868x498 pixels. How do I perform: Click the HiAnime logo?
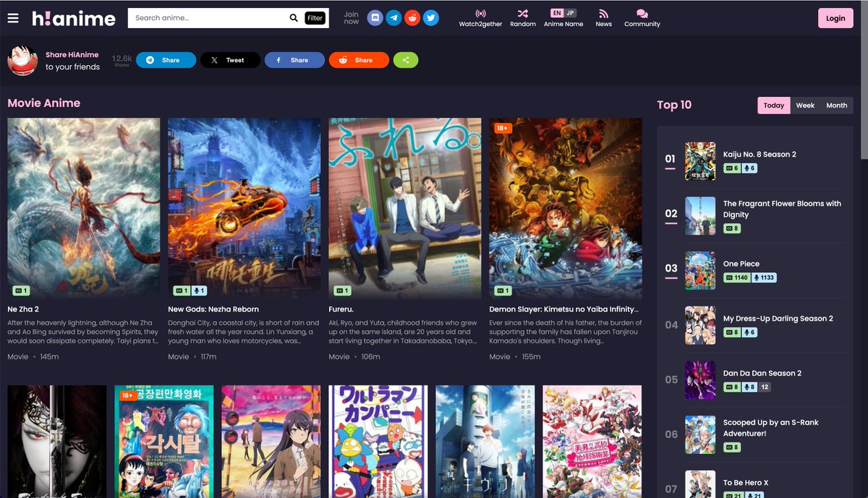click(x=73, y=18)
